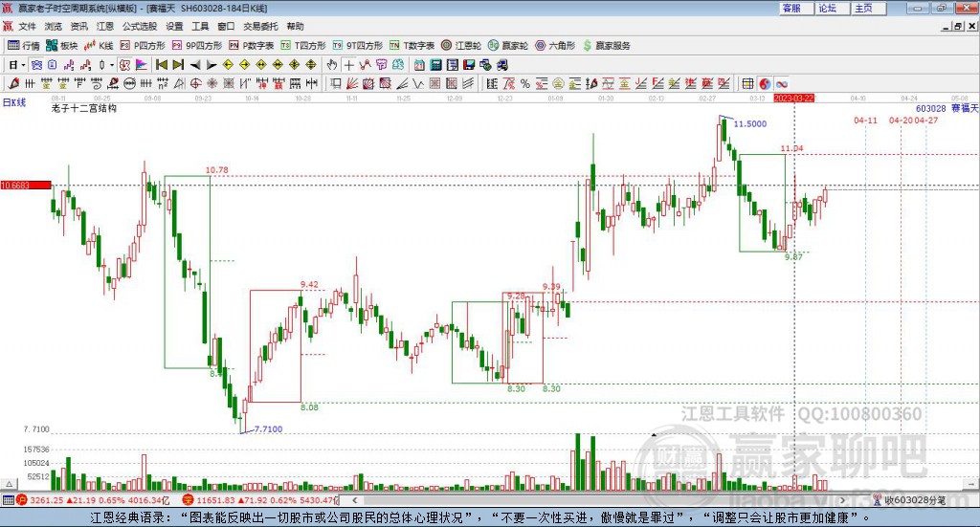Click the 收603028分笔 status bar entry
The image size is (980, 527).
[x=910, y=500]
